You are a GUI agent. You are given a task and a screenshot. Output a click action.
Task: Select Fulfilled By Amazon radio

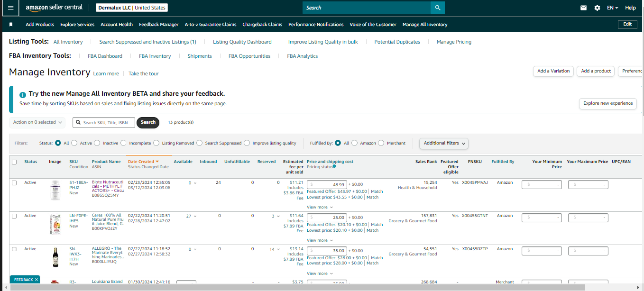355,143
